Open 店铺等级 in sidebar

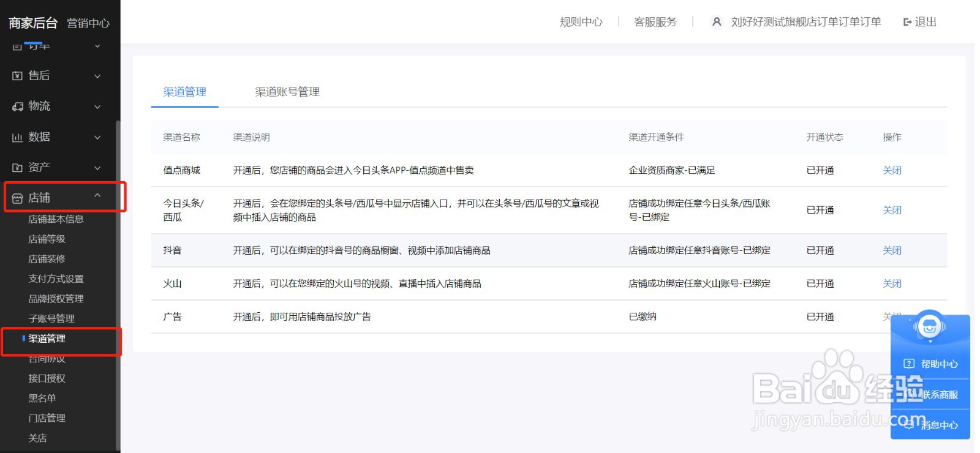tap(47, 239)
